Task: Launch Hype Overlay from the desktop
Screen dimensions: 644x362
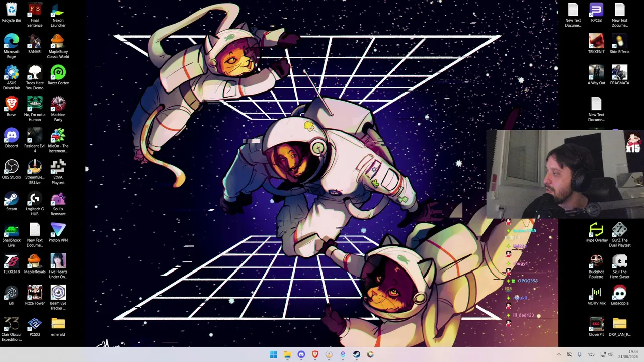Action: pyautogui.click(x=596, y=233)
